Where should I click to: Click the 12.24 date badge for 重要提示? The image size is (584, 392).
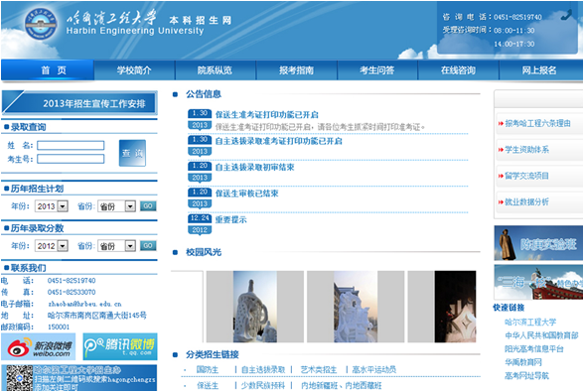pyautogui.click(x=200, y=218)
